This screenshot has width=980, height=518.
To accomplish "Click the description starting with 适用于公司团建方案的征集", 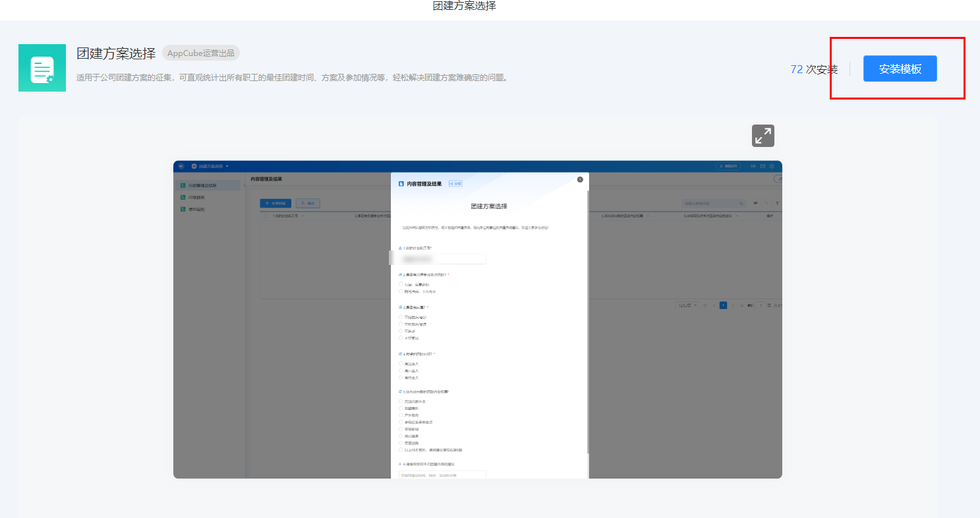I will [293, 78].
